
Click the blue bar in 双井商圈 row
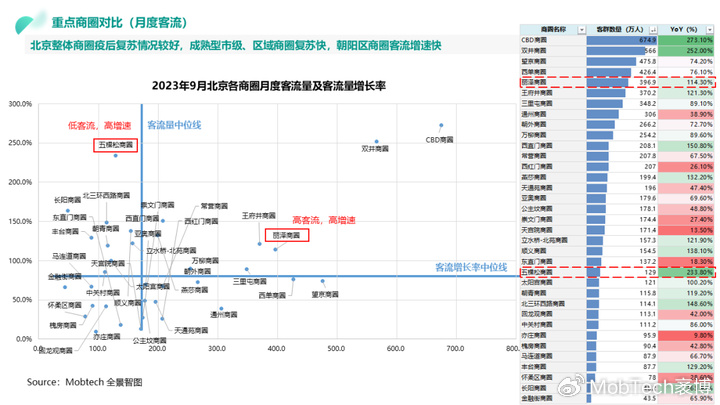click(616, 51)
